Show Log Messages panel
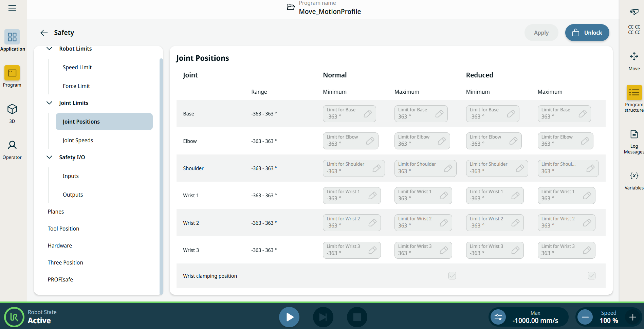This screenshot has width=644, height=329. coord(634,141)
